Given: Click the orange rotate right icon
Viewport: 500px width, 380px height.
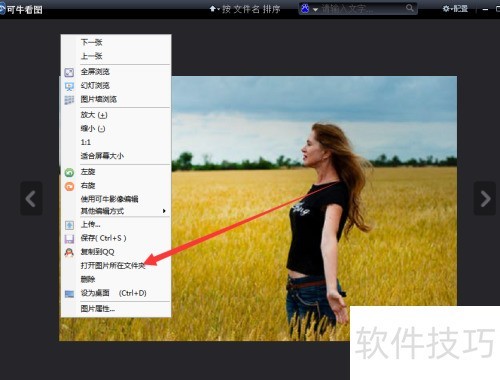Looking at the screenshot, I should pyautogui.click(x=69, y=186).
